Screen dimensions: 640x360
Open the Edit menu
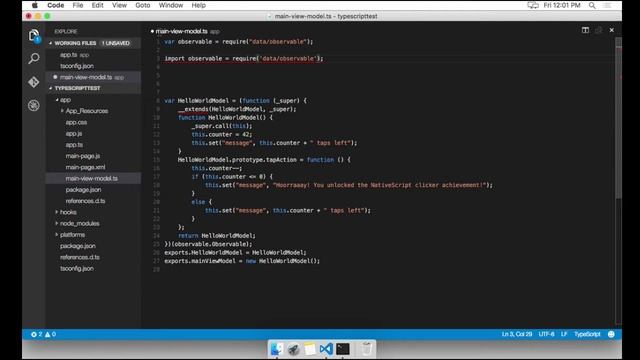(97, 5)
